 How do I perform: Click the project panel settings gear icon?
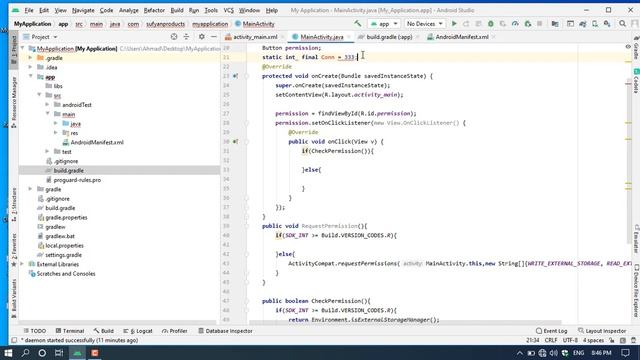pos(202,37)
